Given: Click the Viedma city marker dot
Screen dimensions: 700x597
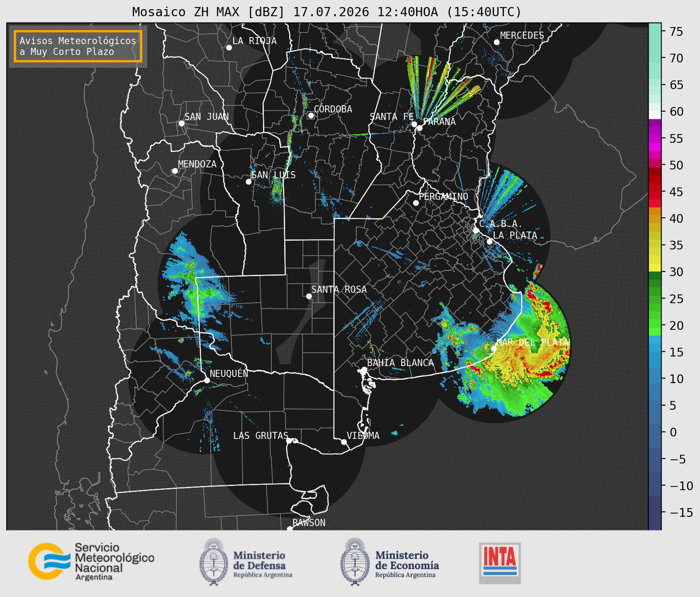Looking at the screenshot, I should pos(344,442).
